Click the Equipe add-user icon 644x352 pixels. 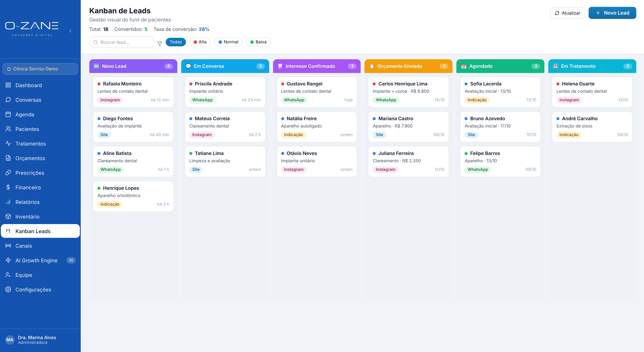pyautogui.click(x=8, y=275)
